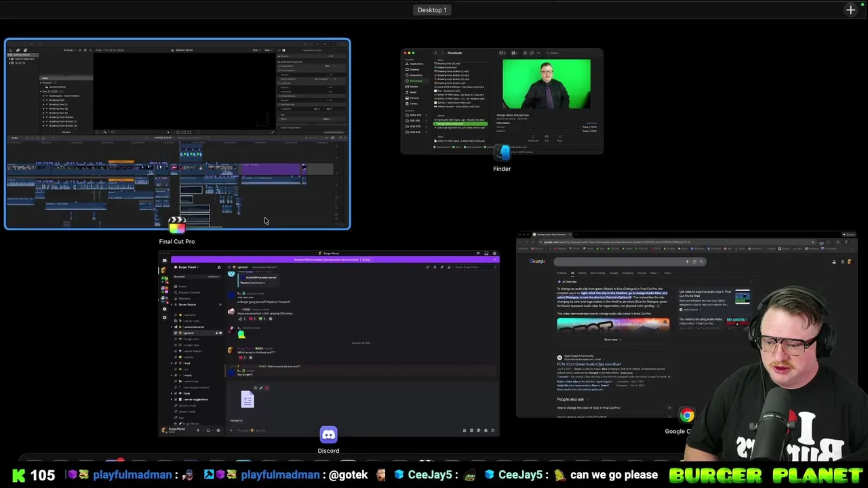This screenshot has height=488, width=868.
Task: Toggle Loudness checkbox in Final Cut inspector
Action: (x=279, y=83)
